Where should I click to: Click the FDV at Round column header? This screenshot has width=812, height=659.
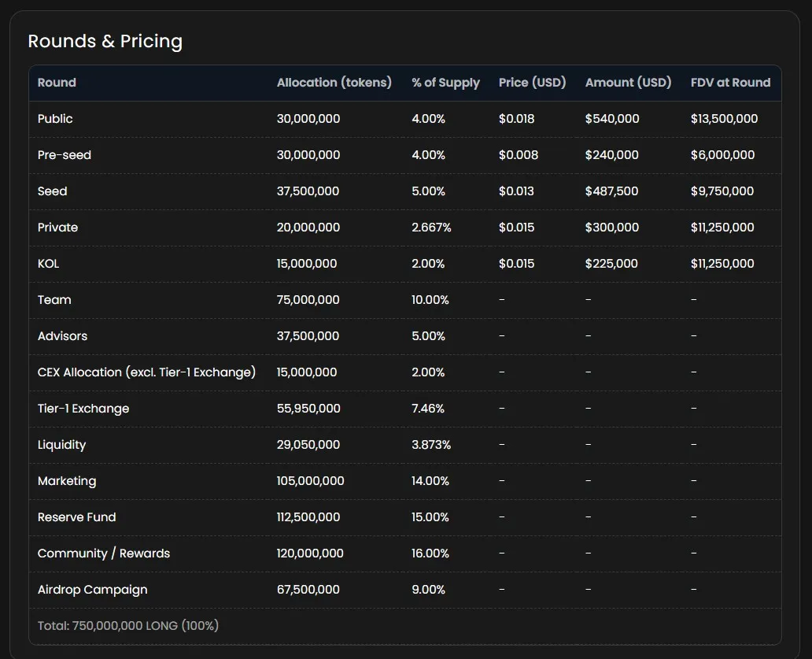point(730,82)
